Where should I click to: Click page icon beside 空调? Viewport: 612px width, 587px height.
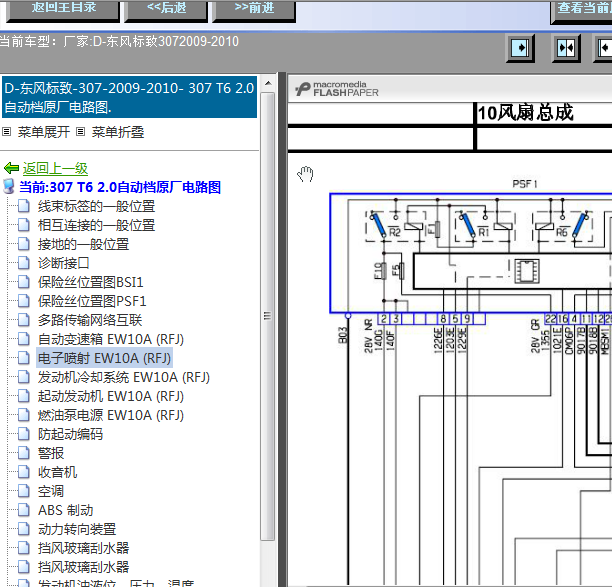point(23,491)
